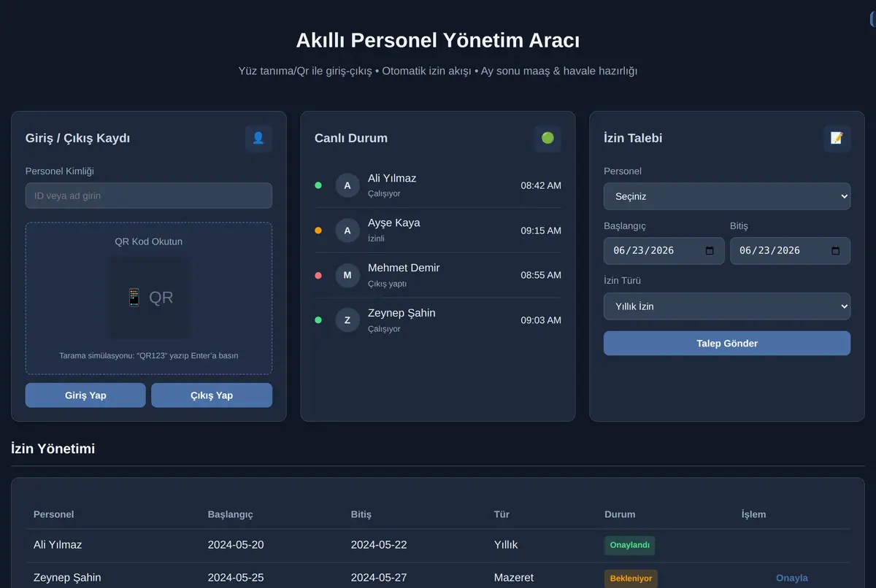Click the green circle icon in Canlı Durum card

547,139
